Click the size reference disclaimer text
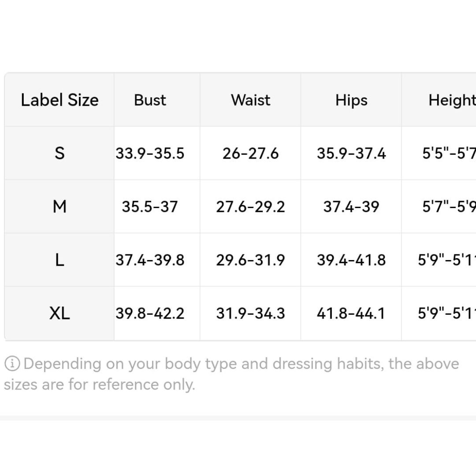 231,374
